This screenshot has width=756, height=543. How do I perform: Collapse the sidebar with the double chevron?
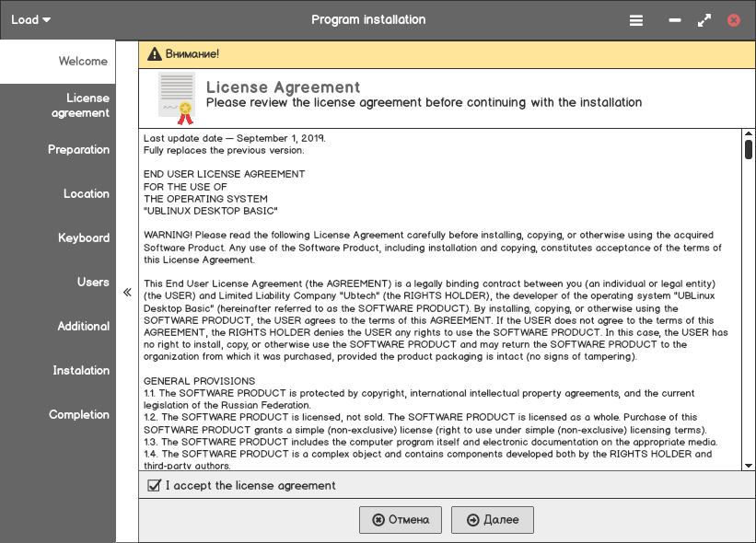tap(127, 293)
